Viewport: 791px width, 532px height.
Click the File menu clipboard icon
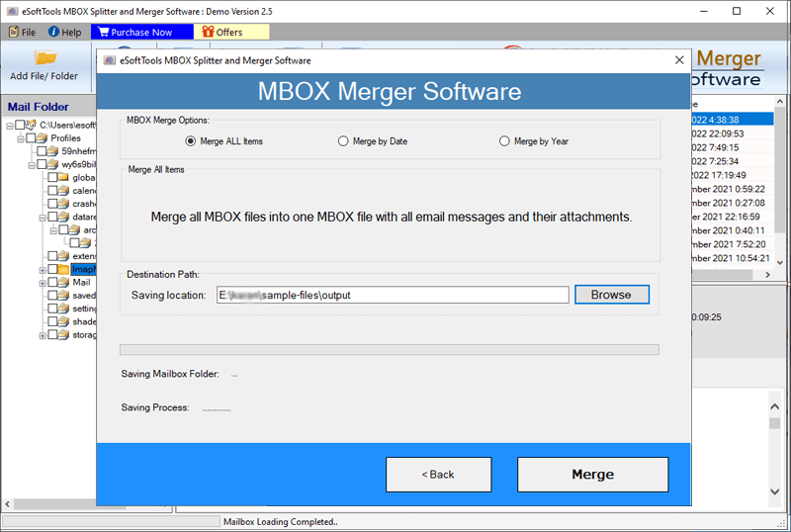pyautogui.click(x=14, y=32)
